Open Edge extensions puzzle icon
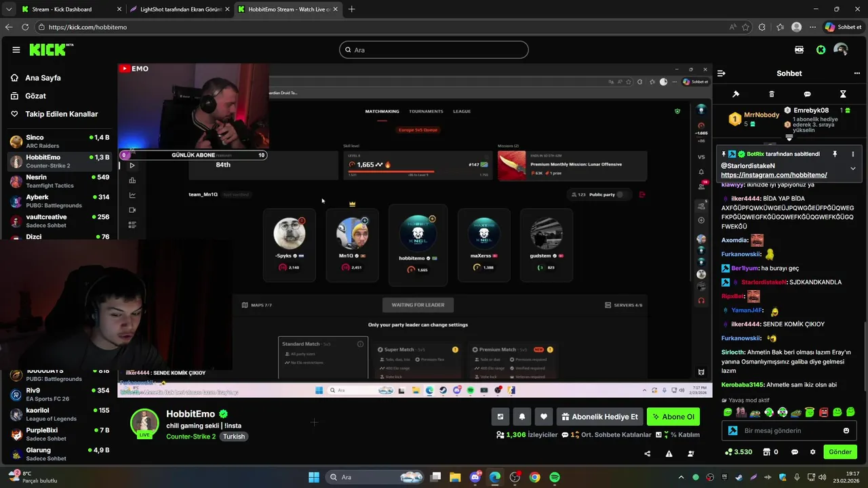868x488 pixels. 762,27
